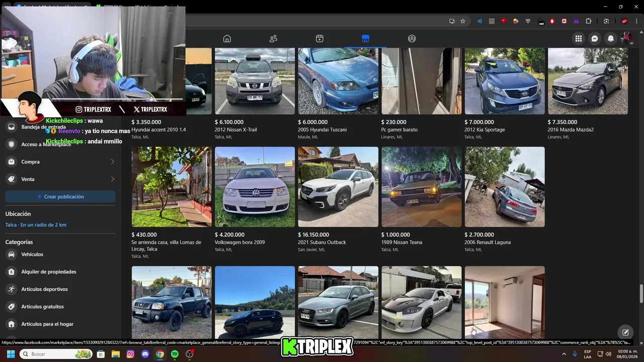
Task: Open Acceso a Marketplace sidebar item
Action: point(60,144)
